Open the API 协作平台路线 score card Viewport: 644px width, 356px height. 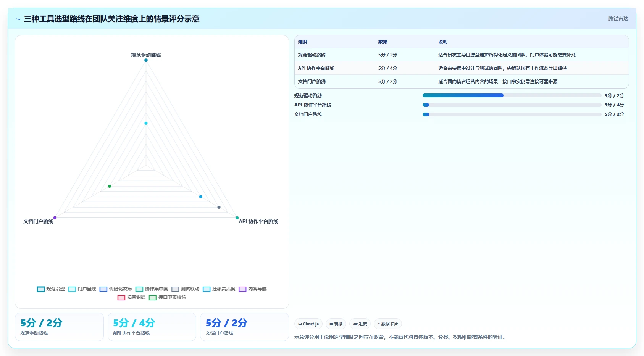tap(152, 327)
